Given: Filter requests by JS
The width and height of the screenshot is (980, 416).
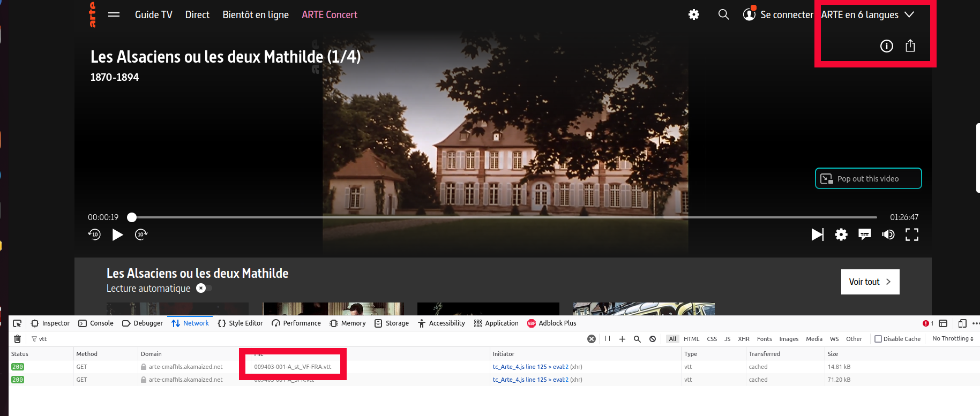Looking at the screenshot, I should pos(727,339).
